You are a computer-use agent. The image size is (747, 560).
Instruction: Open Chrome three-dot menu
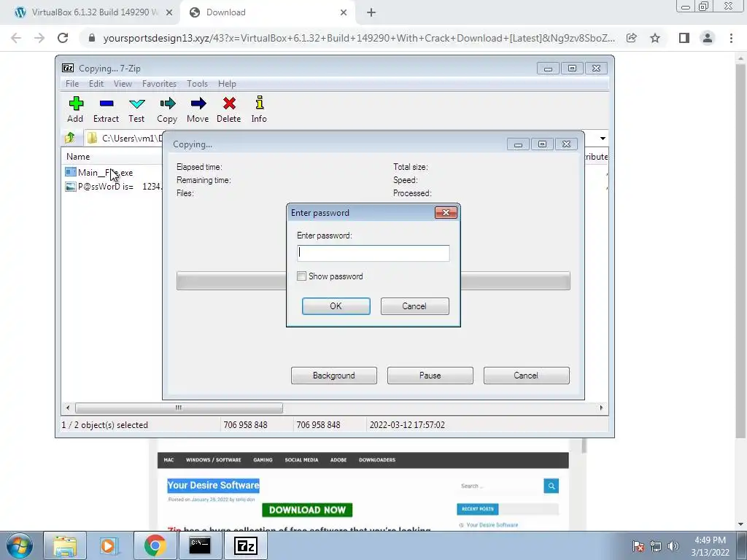pos(731,38)
